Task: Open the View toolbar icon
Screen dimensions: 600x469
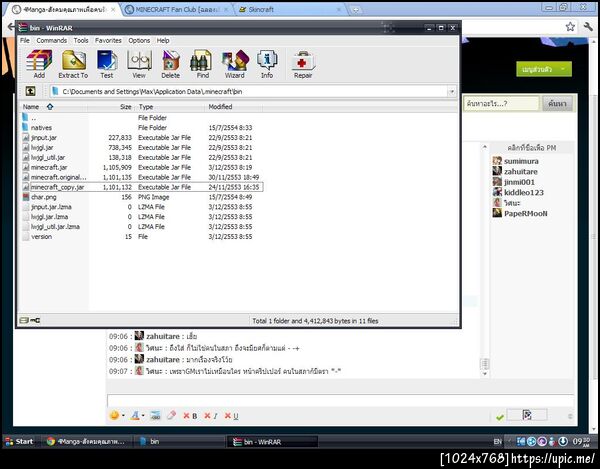Action: click(x=139, y=64)
